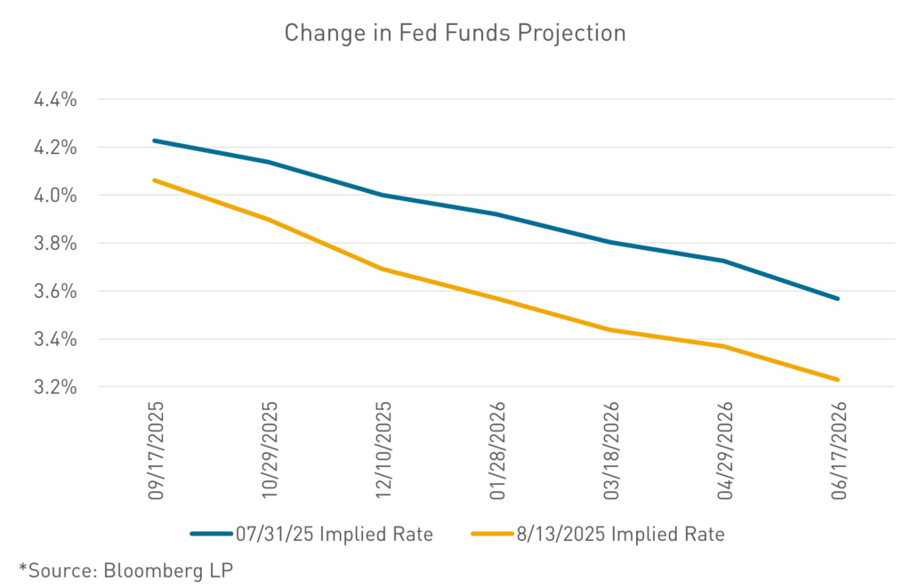Select the "07/31/25 Implied Rate" legend label
This screenshot has width=911, height=588.
coord(335,534)
